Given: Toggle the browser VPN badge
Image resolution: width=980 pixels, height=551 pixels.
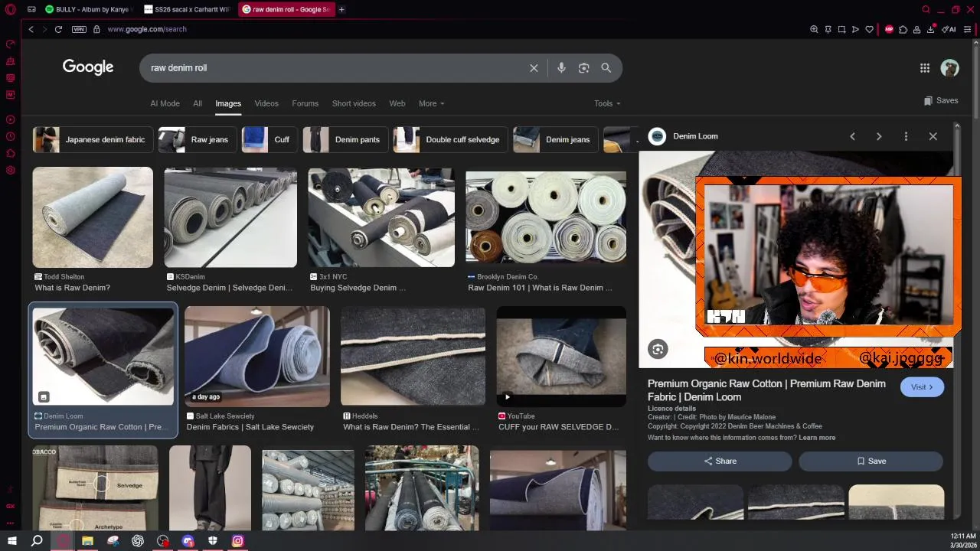Looking at the screenshot, I should (x=79, y=29).
